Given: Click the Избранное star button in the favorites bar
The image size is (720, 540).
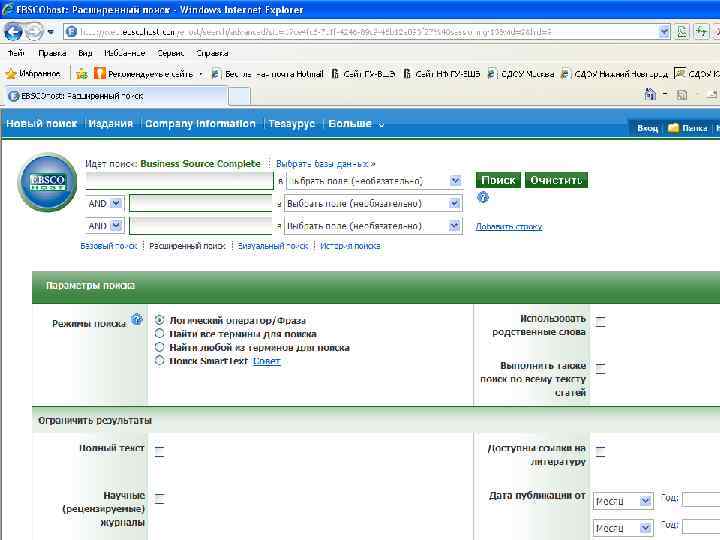Looking at the screenshot, I should [x=33, y=73].
